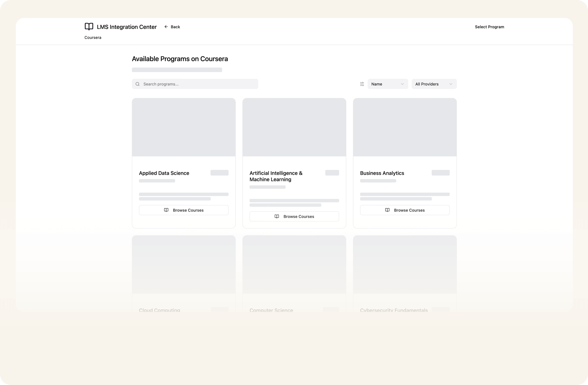This screenshot has width=588, height=385.
Task: Open the All Providers filter dropdown
Action: pos(434,84)
